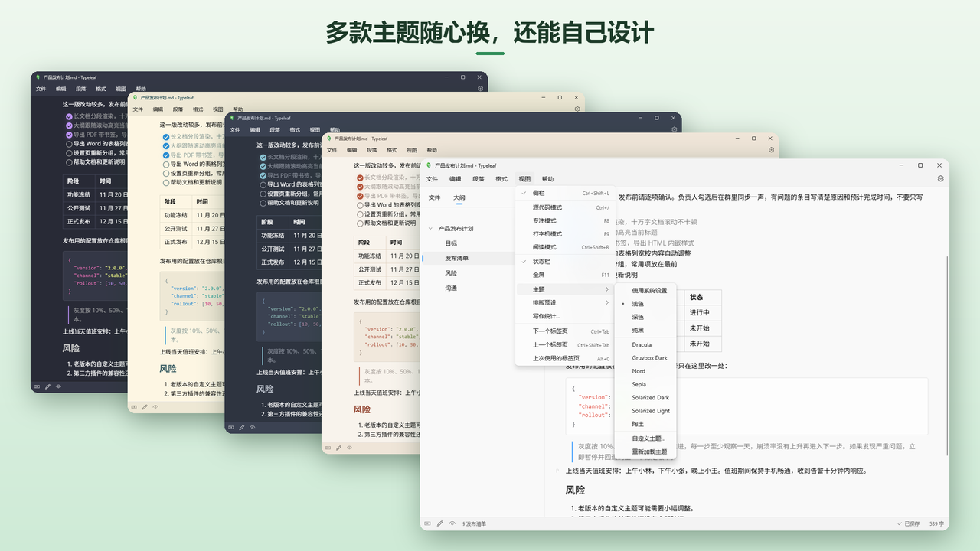
Task: Open 帮助 menu in beige window
Action: pyautogui.click(x=432, y=151)
